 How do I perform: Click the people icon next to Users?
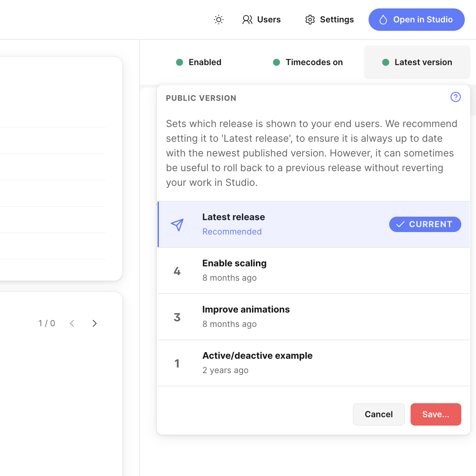(x=247, y=20)
